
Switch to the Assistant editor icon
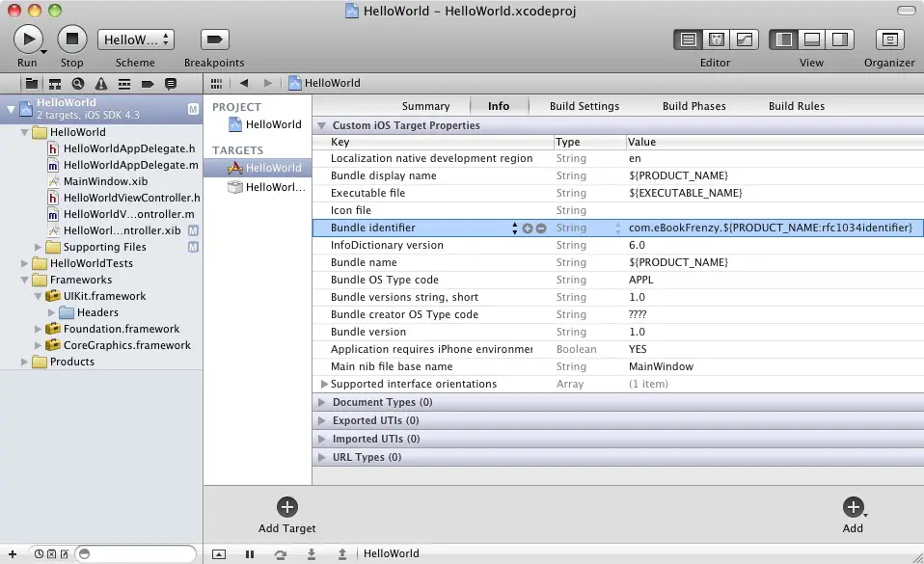coord(716,40)
